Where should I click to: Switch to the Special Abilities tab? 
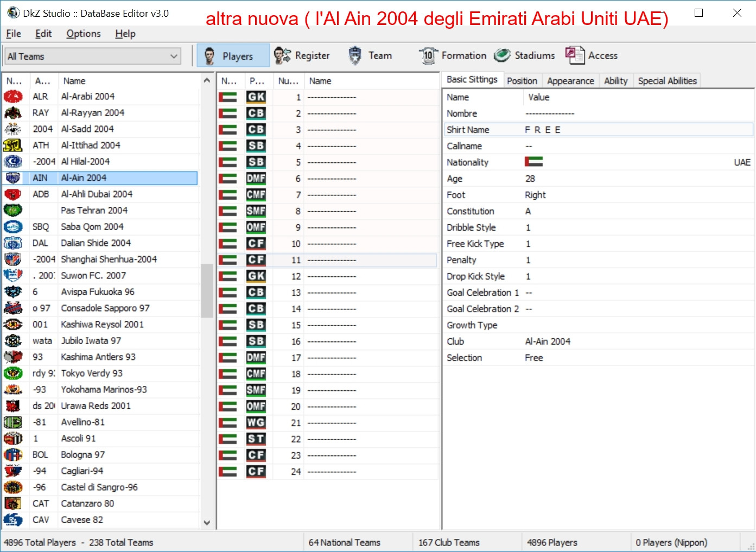[x=667, y=81]
